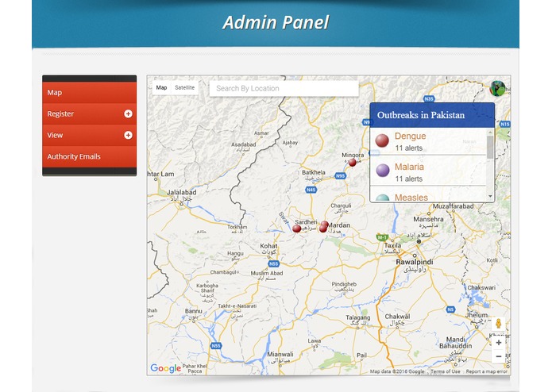This screenshot has height=392, width=552.
Task: Click the N55 highway shield near Kohat
Action: (273, 263)
